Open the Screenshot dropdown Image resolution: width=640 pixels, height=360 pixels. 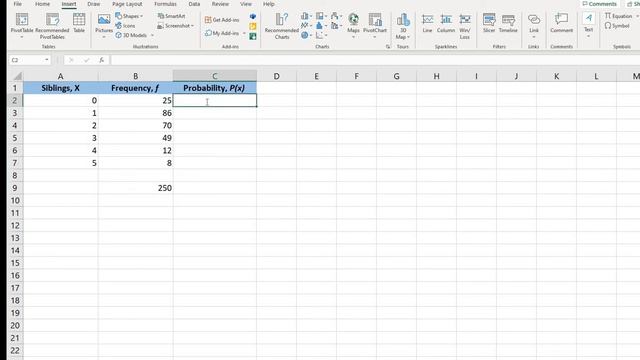[x=176, y=26]
